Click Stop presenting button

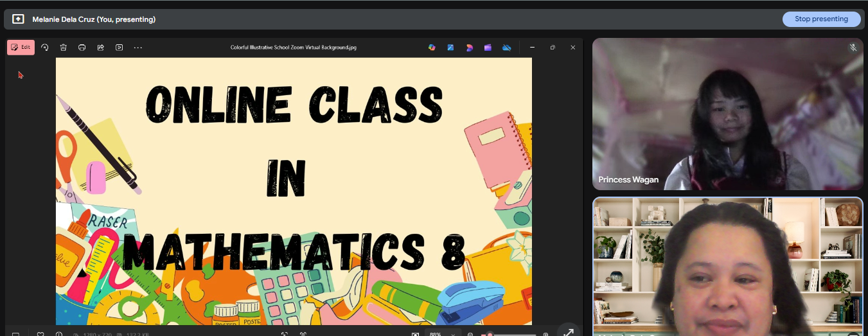[821, 19]
